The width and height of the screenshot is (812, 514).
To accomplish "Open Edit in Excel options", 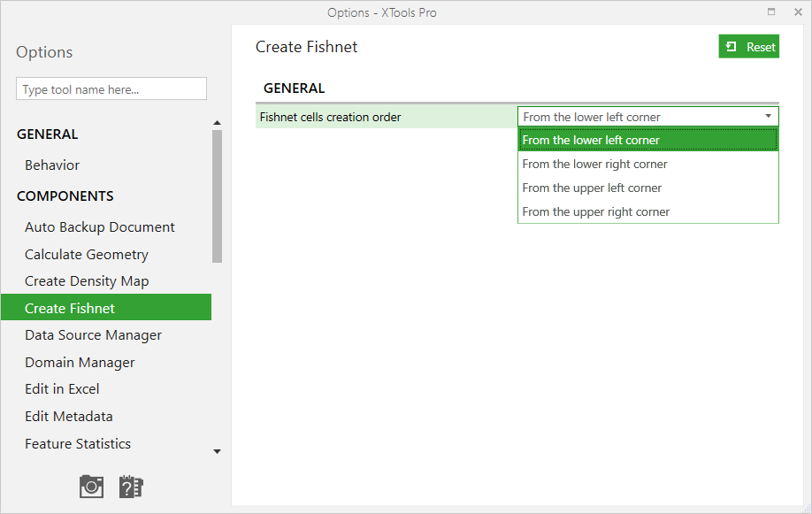I will [x=62, y=388].
